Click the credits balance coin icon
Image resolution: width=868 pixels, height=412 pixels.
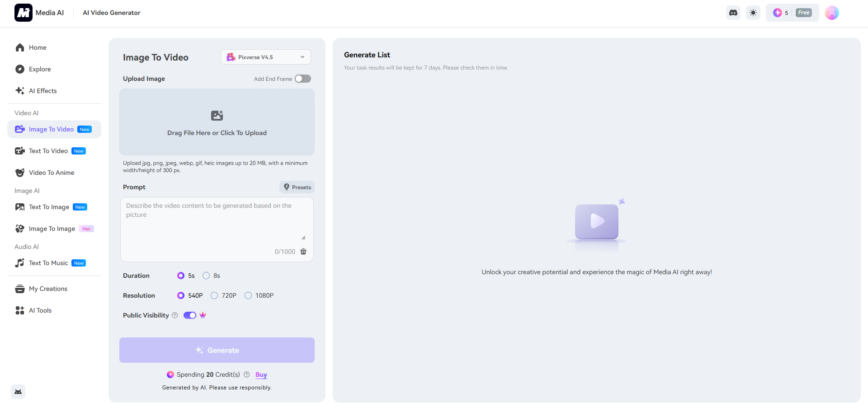(778, 13)
